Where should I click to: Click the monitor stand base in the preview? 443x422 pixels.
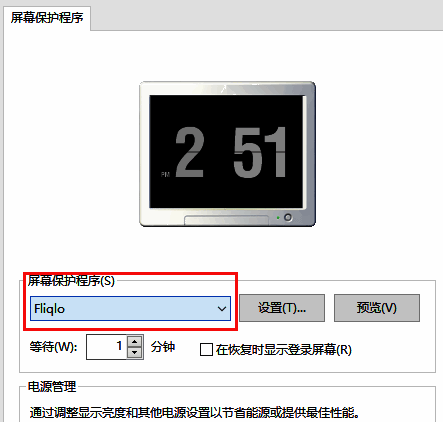[226, 220]
